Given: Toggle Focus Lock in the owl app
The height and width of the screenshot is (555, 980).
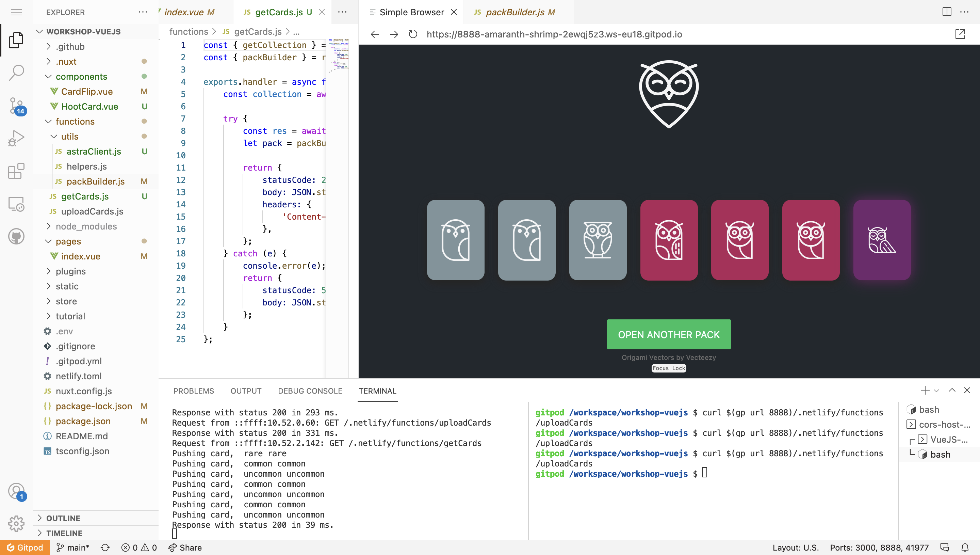Looking at the screenshot, I should click(668, 368).
